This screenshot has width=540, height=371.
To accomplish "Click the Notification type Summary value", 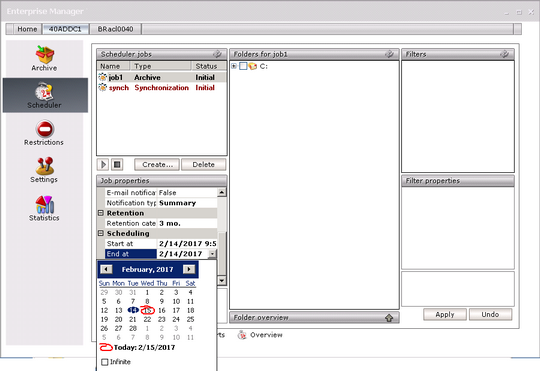I will tap(187, 203).
